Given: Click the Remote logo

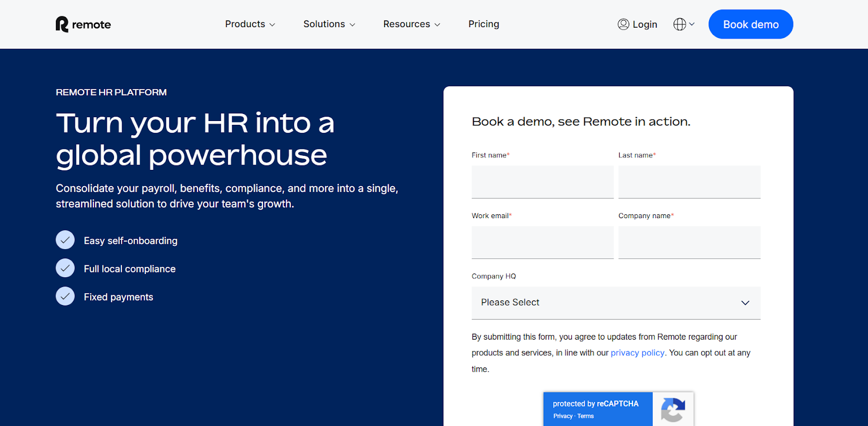Looking at the screenshot, I should pos(83,24).
